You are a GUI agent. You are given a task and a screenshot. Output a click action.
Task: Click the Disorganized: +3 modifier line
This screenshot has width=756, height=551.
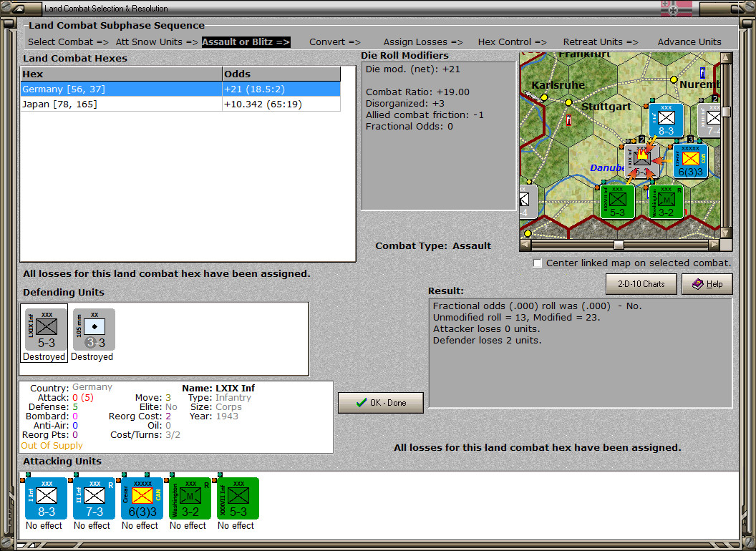[x=405, y=104]
